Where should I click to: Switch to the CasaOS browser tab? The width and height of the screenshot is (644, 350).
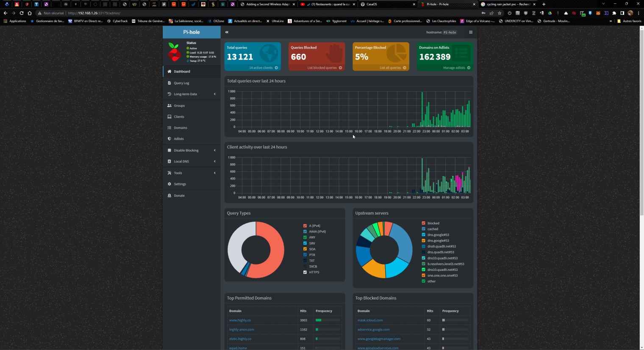click(x=386, y=4)
